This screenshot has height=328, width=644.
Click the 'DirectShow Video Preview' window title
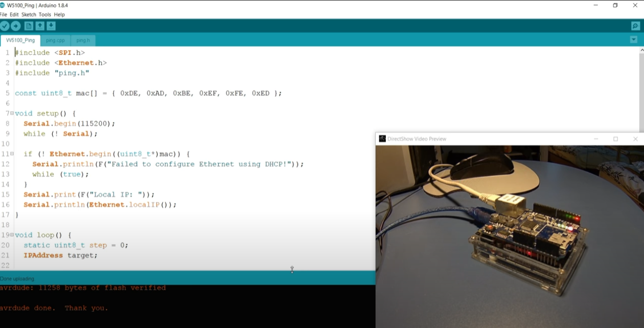417,139
